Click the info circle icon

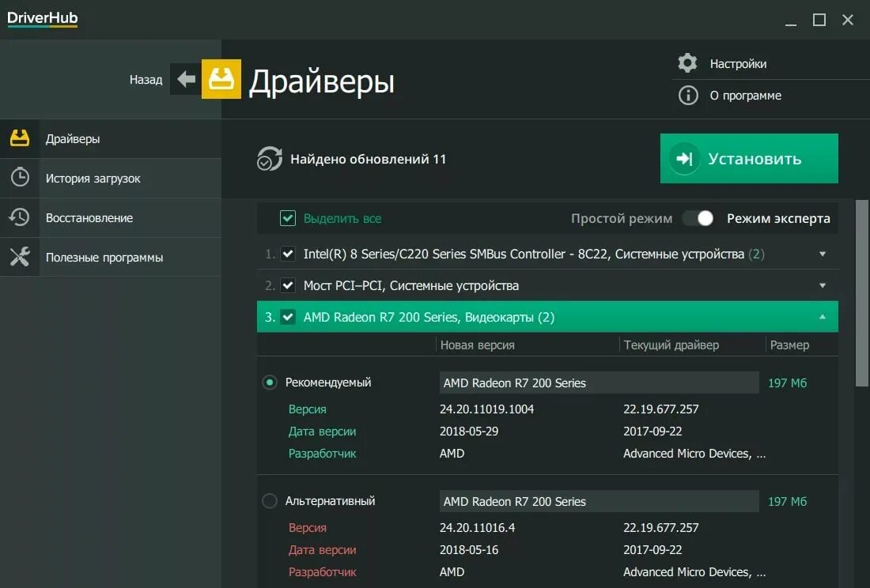[688, 96]
